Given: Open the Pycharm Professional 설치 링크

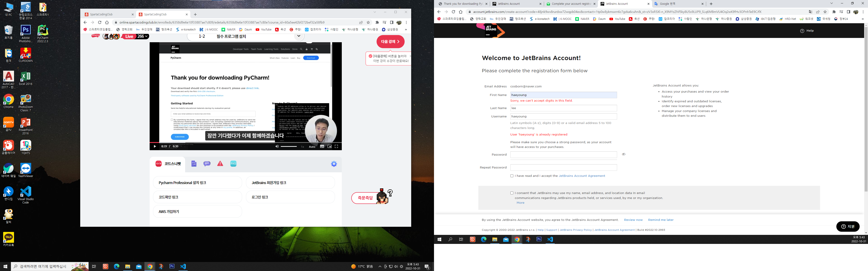Looking at the screenshot, I should (x=198, y=182).
